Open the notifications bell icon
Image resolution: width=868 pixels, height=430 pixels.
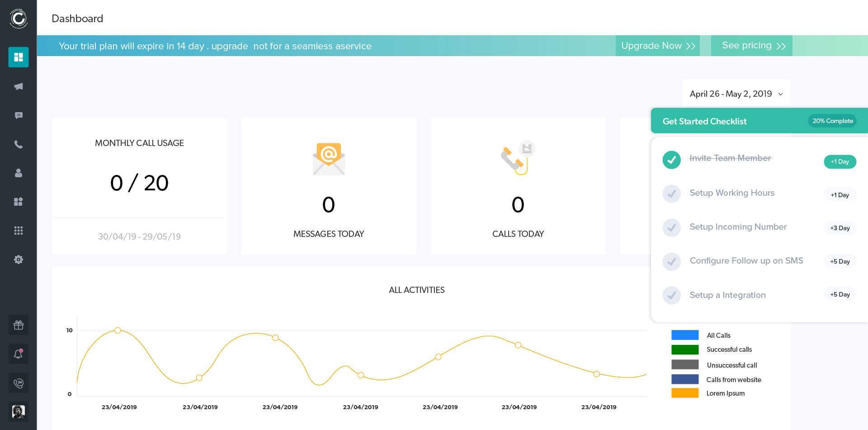click(19, 354)
